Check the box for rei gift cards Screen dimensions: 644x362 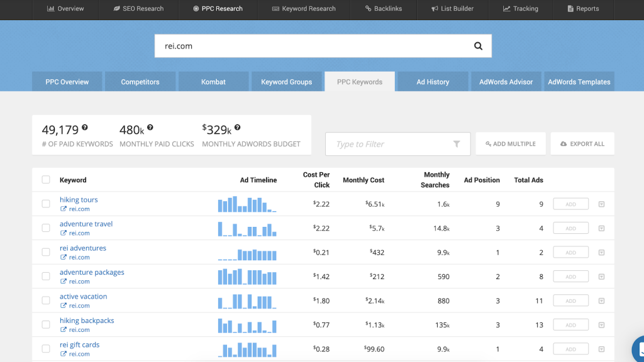(45, 349)
